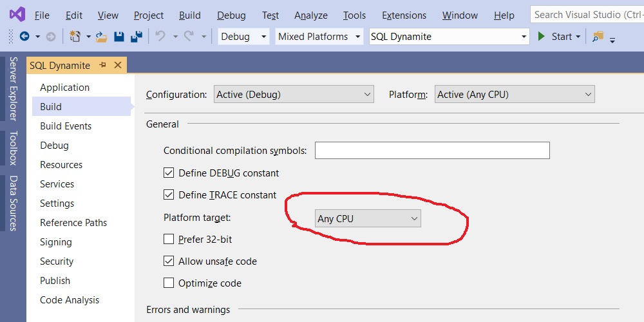This screenshot has height=322, width=644.
Task: Click the New Project toolbar icon
Action: click(75, 37)
